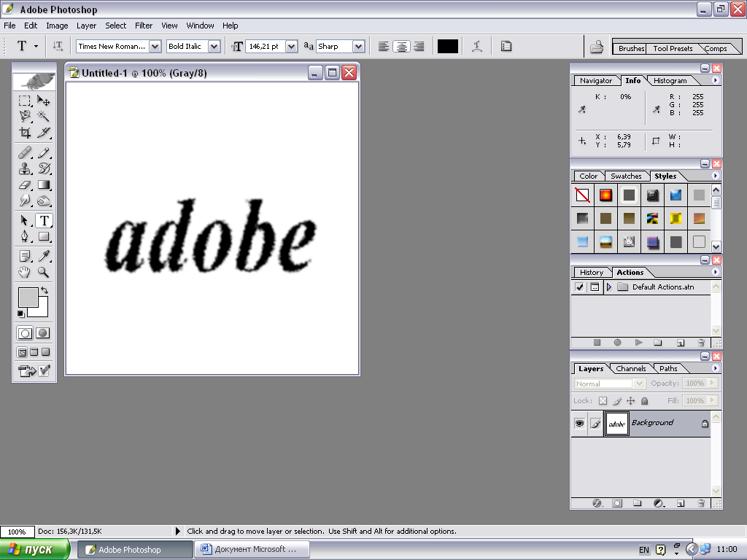Open the History tab
Screen dimensions: 747x560
click(591, 273)
